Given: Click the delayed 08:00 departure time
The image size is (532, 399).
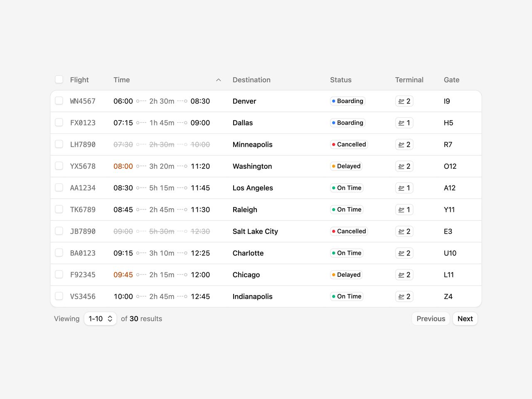Looking at the screenshot, I should click(123, 166).
